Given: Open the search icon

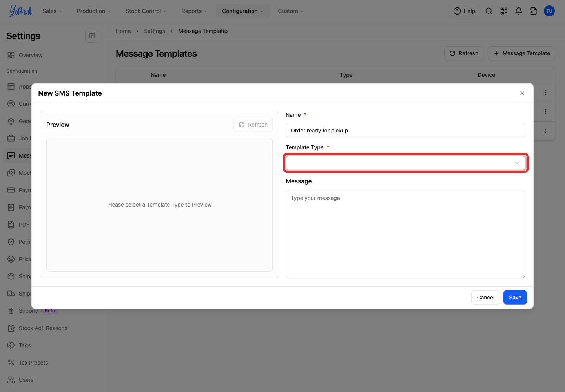Looking at the screenshot, I should [x=489, y=11].
